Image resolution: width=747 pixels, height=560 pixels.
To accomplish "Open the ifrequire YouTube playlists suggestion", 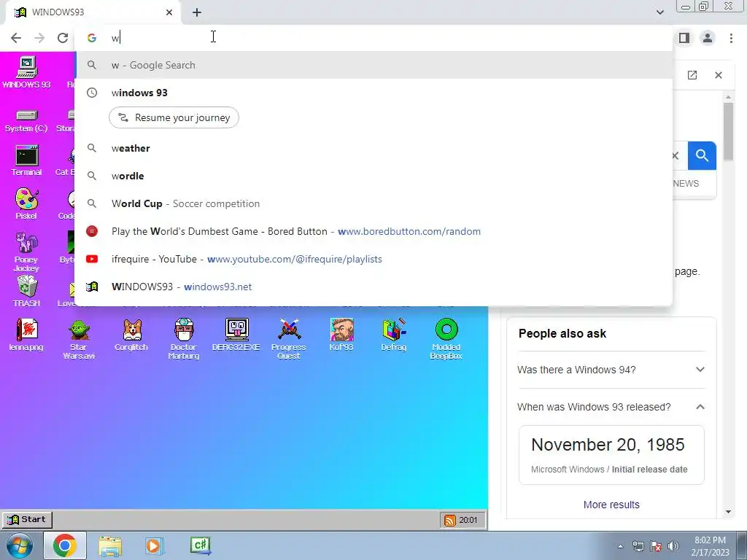I will pyautogui.click(x=373, y=259).
